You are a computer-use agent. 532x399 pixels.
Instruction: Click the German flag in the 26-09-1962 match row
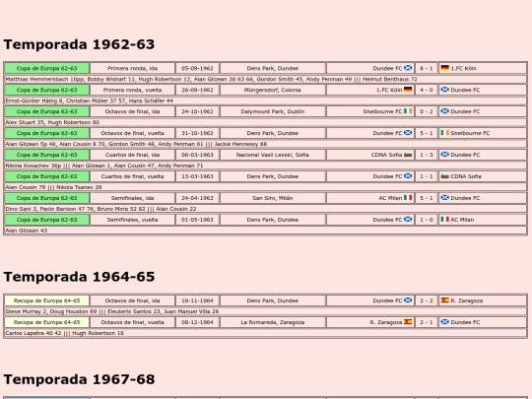408,90
